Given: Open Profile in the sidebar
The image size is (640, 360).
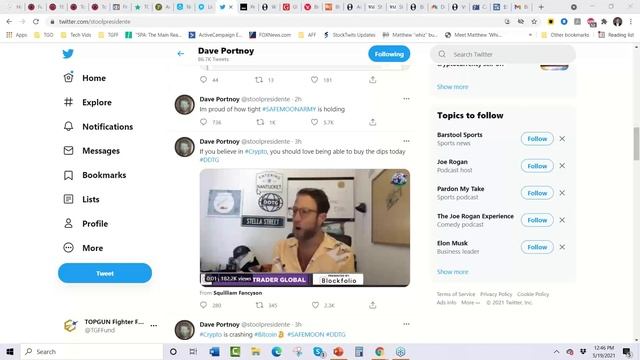Looking at the screenshot, I should (86, 224).
